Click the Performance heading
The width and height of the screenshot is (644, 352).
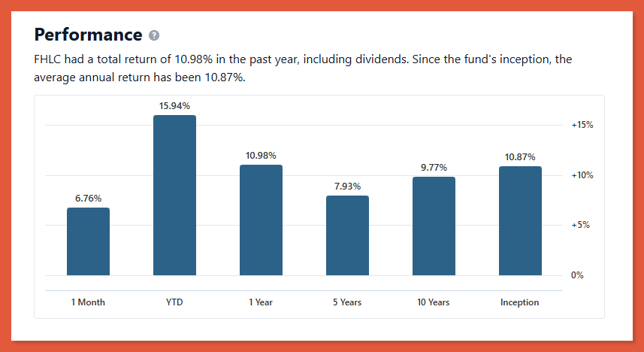[x=88, y=35]
